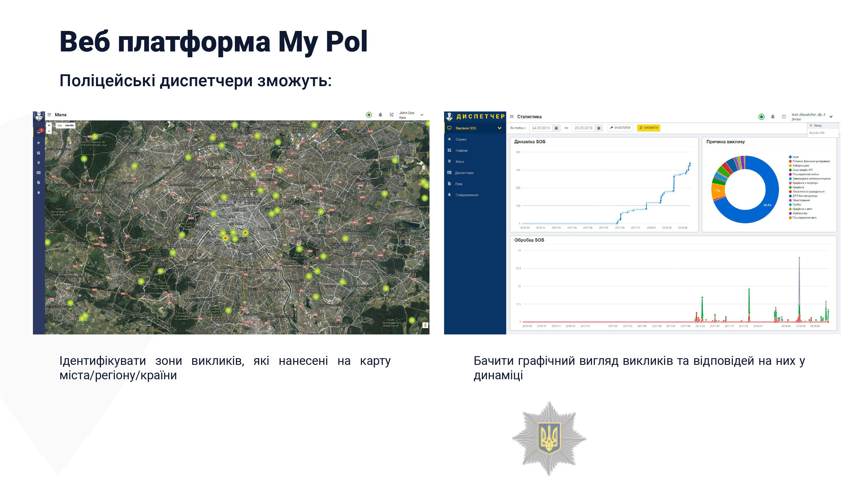Select Логи from the sidebar menu
868x488 pixels.
pos(459,184)
